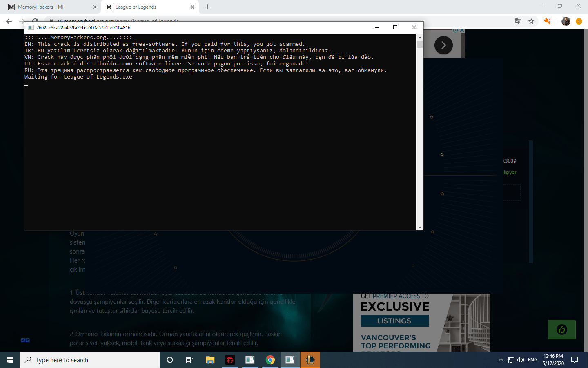Click the taskbar search box
This screenshot has width=588, height=368.
[x=90, y=360]
